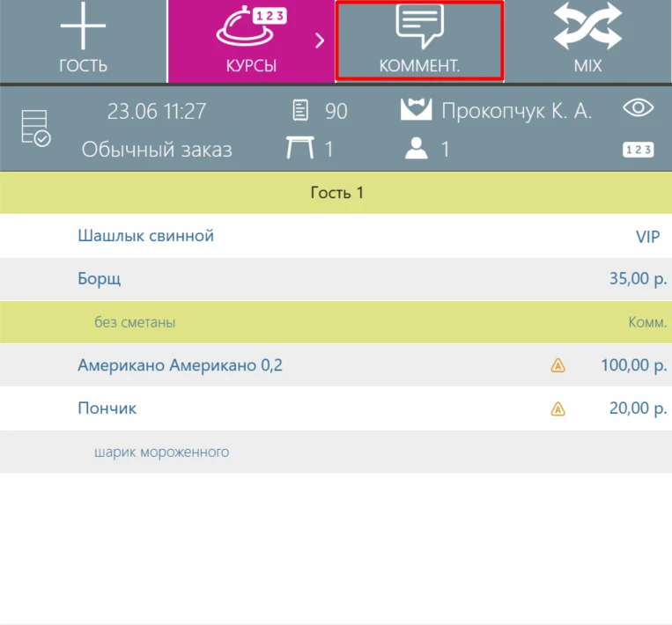Click the order list checkmark icon
Screen dimensions: 672x625
coord(36,129)
